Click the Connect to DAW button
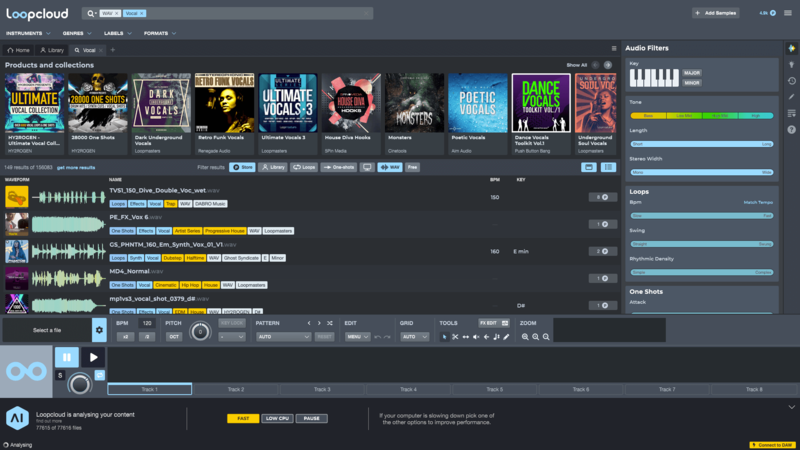 tap(772, 445)
